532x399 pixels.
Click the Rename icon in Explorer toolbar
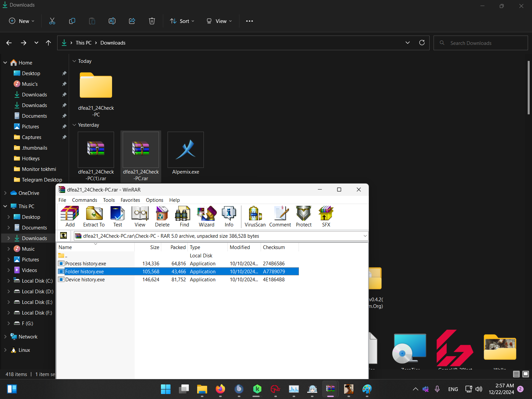(112, 21)
